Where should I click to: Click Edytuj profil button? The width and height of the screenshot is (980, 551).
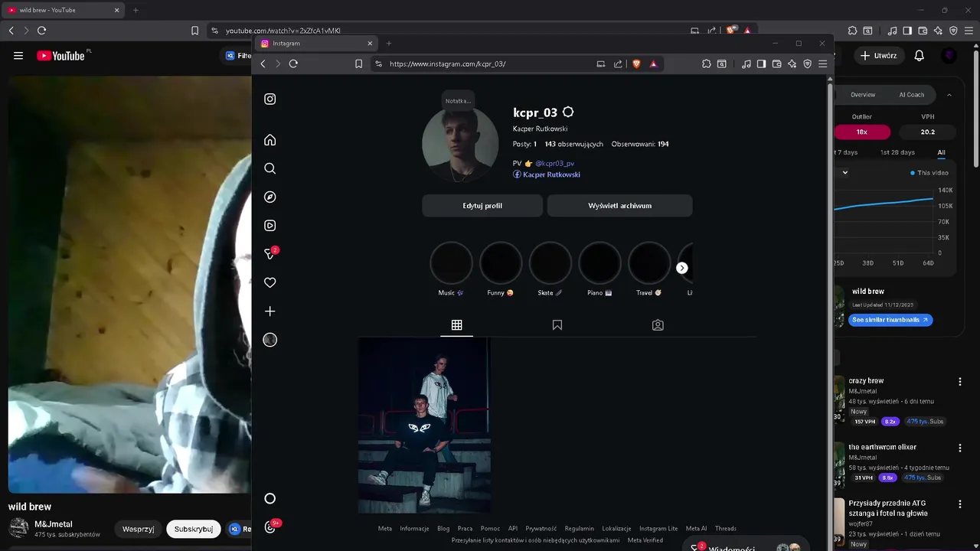coord(482,206)
